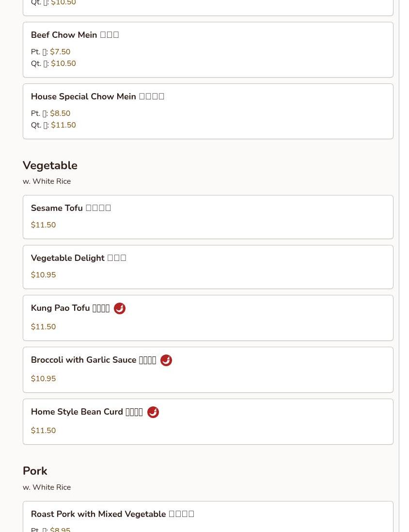
Task: Click the chili icon by Home Style Bean Curd
Action: (153, 412)
